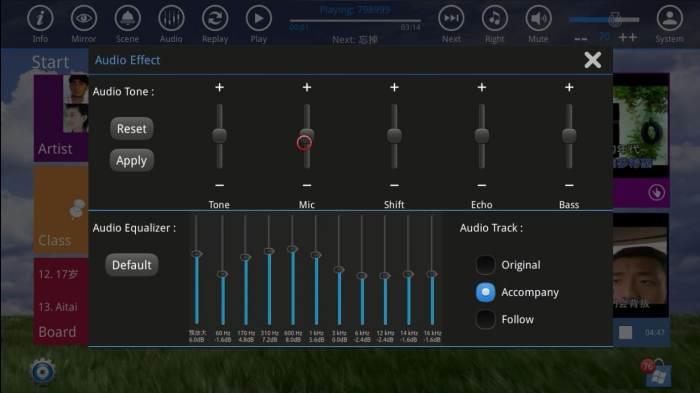Click the 12 kHz equalizer knob
The image size is (700, 393).
(x=385, y=276)
